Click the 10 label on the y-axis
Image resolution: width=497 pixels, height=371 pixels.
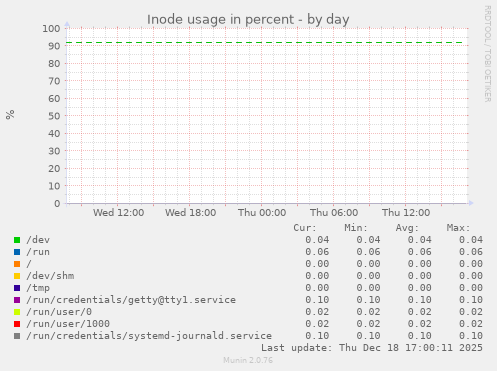tap(54, 186)
